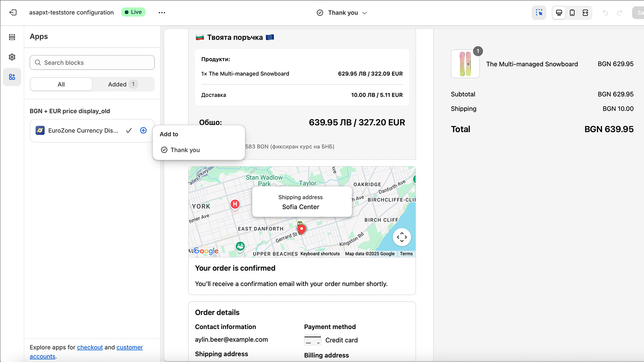
Task: Click the plus to add EuroZone Currency block
Action: [143, 130]
